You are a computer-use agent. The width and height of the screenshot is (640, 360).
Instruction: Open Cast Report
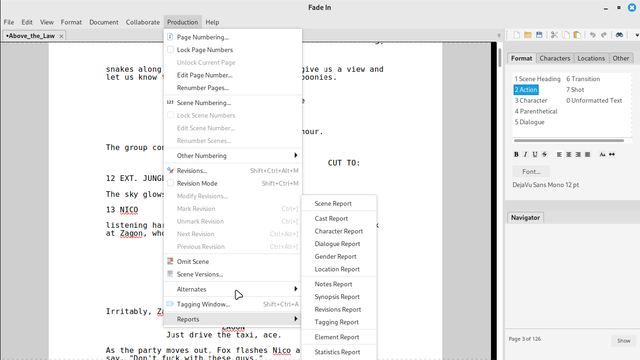(x=339, y=218)
